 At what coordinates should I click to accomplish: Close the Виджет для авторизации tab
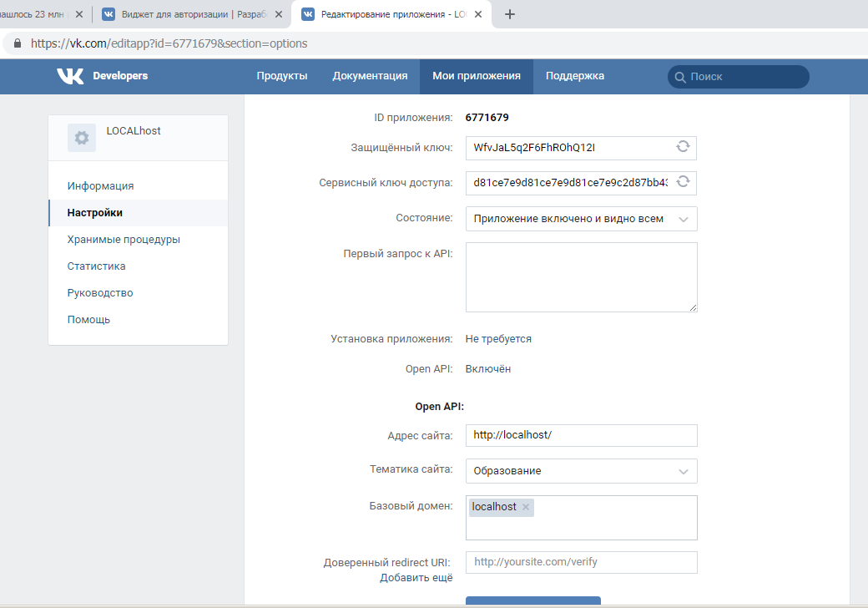pos(279,14)
